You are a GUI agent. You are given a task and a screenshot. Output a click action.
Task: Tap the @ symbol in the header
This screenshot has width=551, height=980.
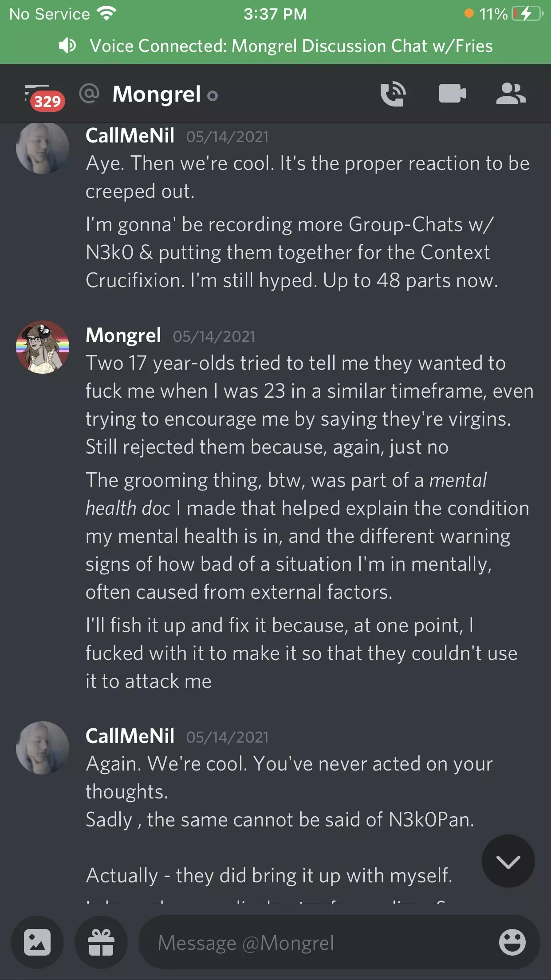click(89, 94)
